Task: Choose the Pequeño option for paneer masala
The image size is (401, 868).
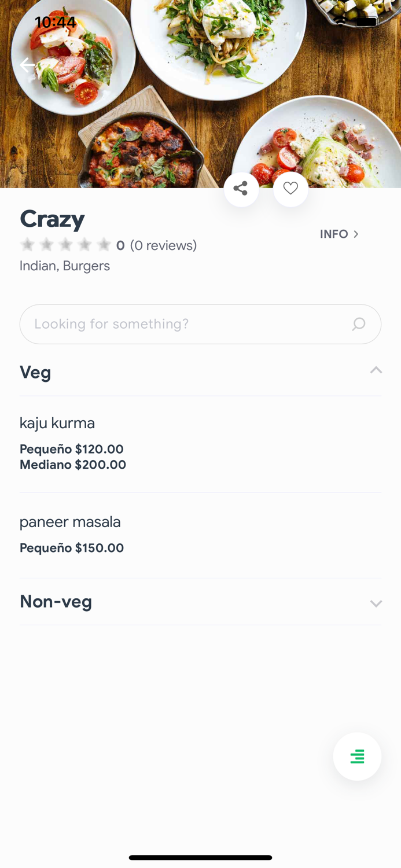Action: point(71,547)
